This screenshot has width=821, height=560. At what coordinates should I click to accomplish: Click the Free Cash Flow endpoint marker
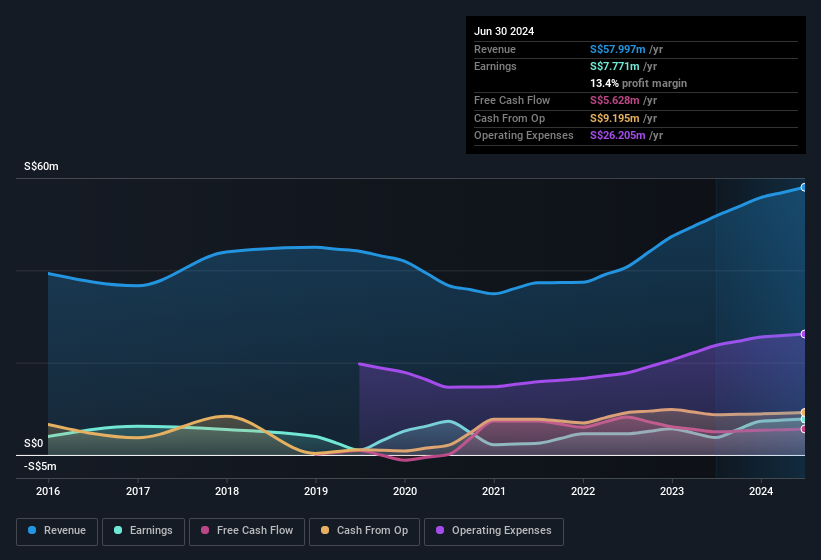pyautogui.click(x=804, y=429)
